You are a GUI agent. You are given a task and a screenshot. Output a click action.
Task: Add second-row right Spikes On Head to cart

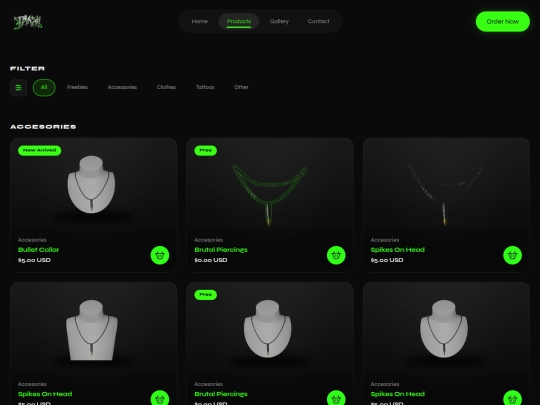(512, 398)
